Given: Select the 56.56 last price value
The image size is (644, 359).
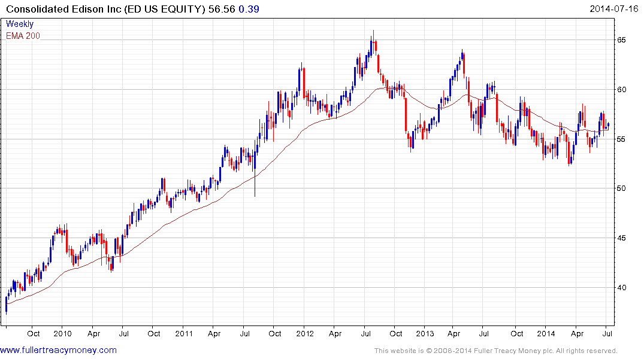Looking at the screenshot, I should [x=222, y=9].
